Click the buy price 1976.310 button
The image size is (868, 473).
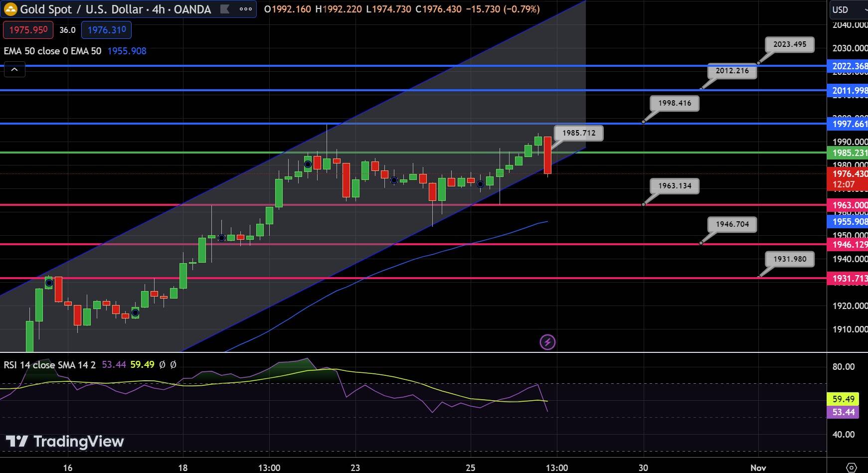(x=106, y=30)
